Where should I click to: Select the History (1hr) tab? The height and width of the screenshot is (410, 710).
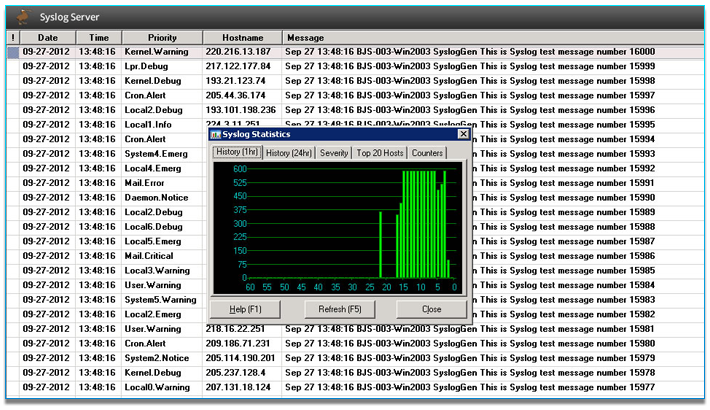point(237,153)
